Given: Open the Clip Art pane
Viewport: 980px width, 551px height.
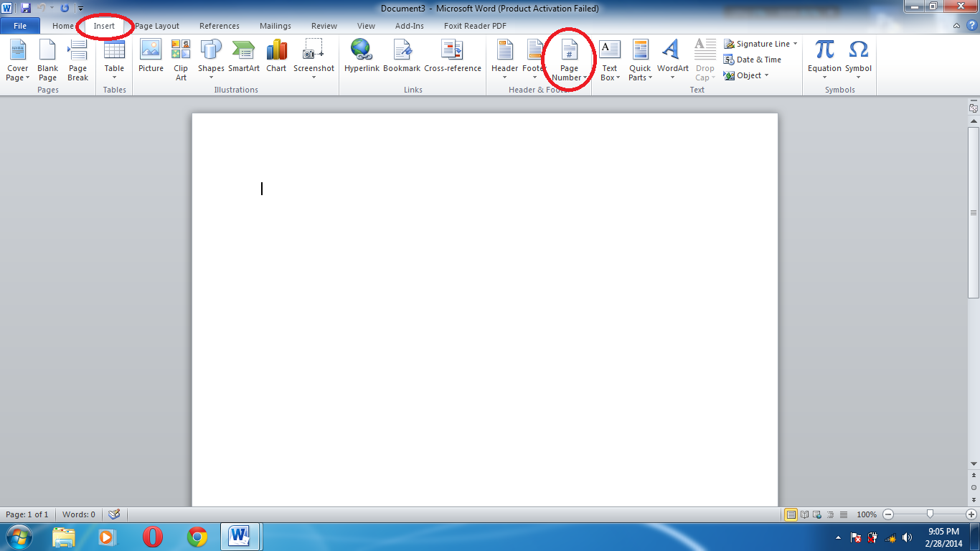Looking at the screenshot, I should pos(181,60).
